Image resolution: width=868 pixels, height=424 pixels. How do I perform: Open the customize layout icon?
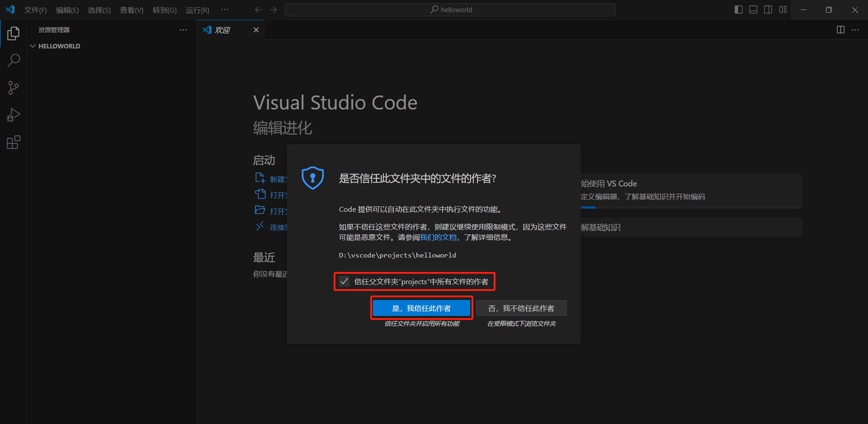click(783, 10)
